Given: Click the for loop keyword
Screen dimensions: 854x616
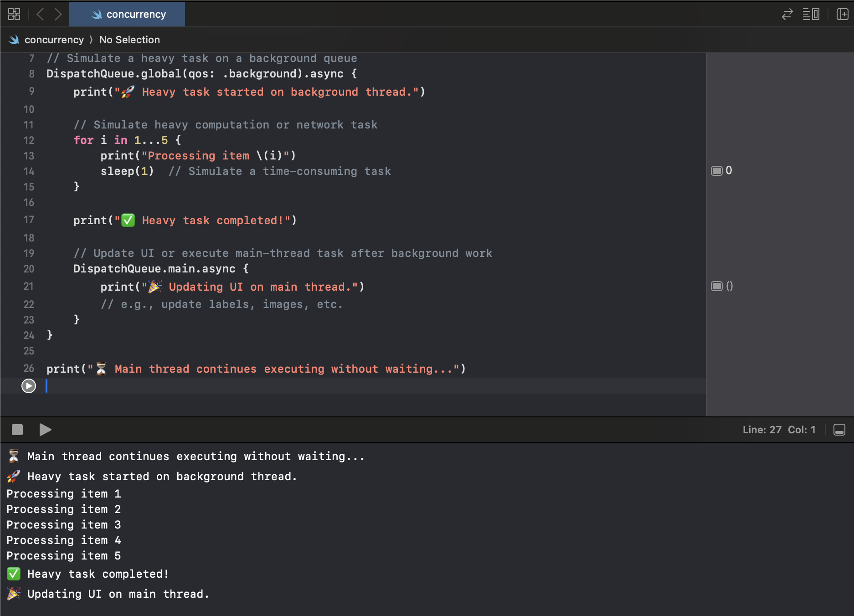Looking at the screenshot, I should (83, 140).
